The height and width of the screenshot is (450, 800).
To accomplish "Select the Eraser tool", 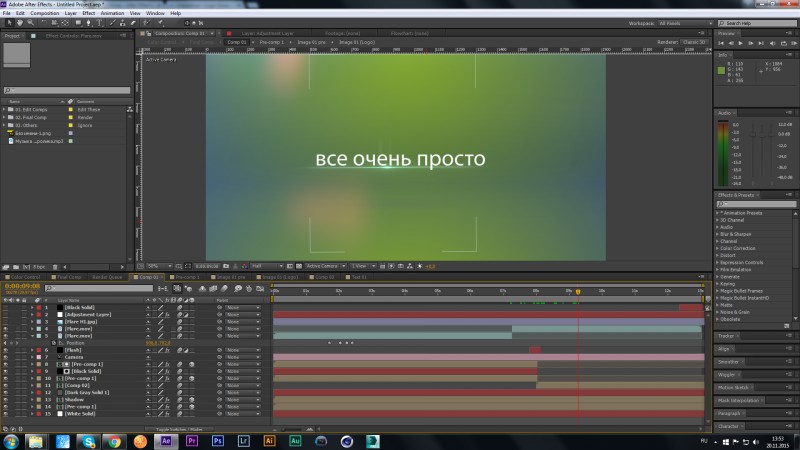I will (x=133, y=23).
